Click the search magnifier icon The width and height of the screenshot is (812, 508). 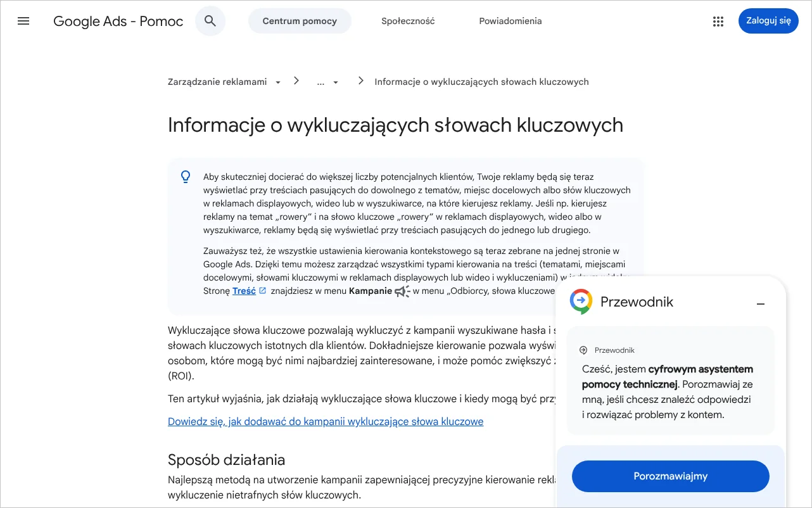[x=210, y=21]
